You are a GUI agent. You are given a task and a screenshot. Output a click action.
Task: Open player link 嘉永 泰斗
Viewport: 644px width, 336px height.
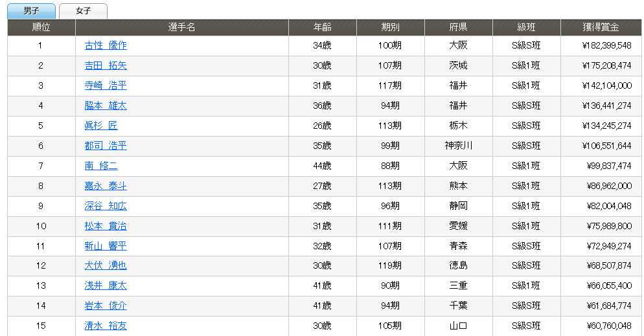coord(106,186)
